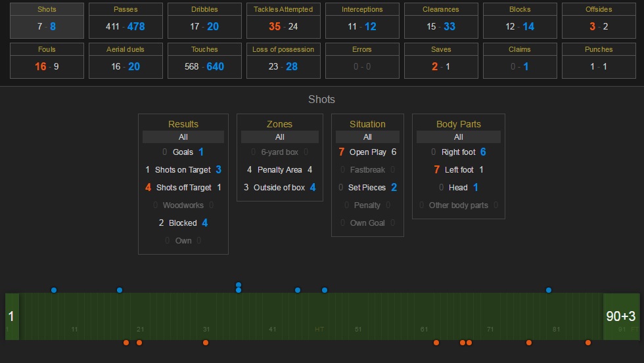Open the Errors stat tile
Screen dimensions: 644x363
pyautogui.click(x=362, y=60)
